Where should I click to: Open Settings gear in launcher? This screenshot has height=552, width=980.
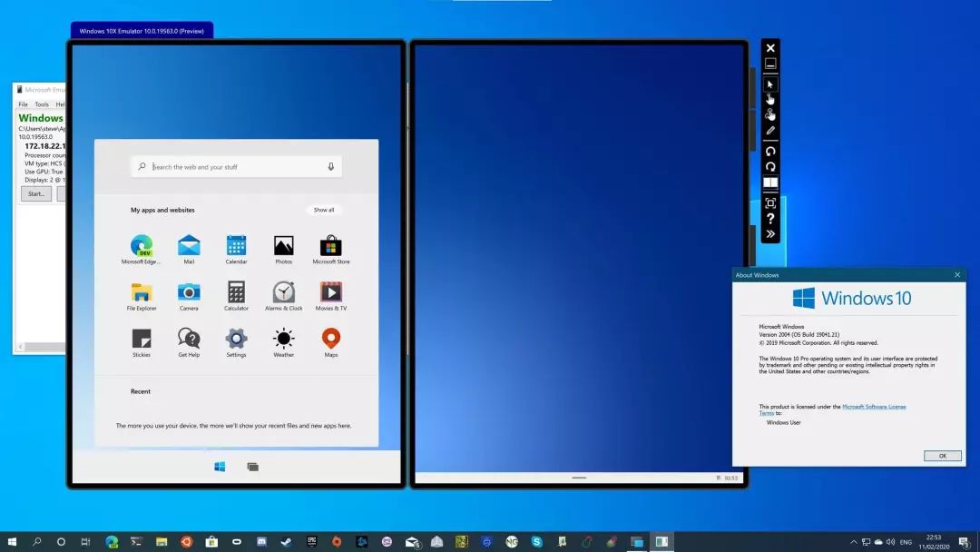click(236, 342)
